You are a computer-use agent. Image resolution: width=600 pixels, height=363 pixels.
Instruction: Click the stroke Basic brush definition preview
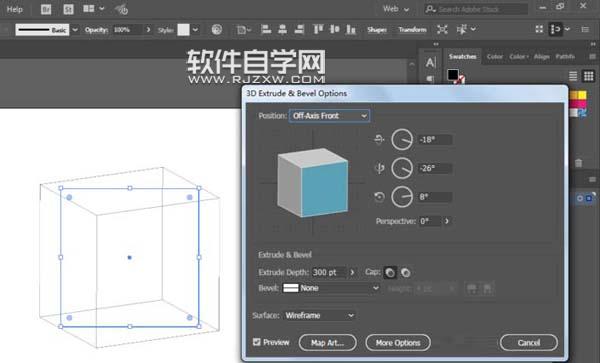click(x=42, y=29)
